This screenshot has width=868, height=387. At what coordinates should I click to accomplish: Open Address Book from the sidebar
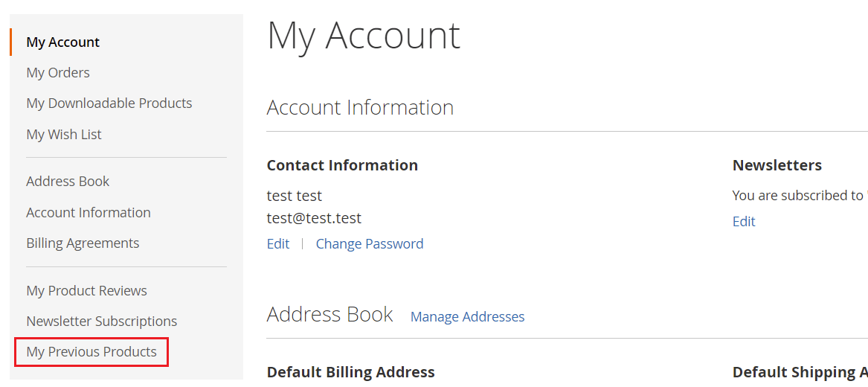pos(68,182)
